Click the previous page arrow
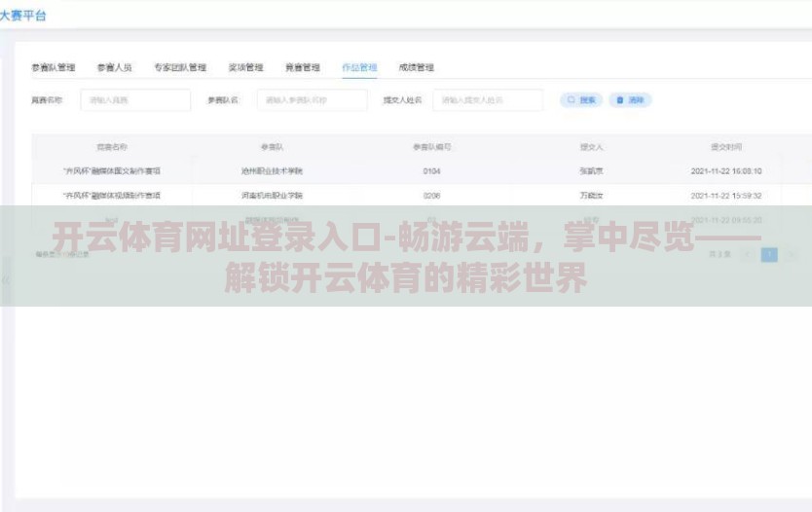This screenshot has width=812, height=512. click(748, 254)
